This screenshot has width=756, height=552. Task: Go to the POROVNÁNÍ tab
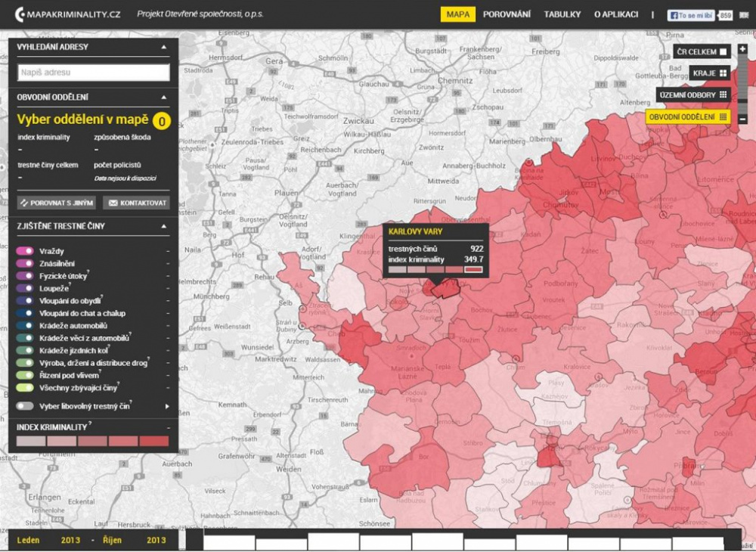click(x=507, y=14)
